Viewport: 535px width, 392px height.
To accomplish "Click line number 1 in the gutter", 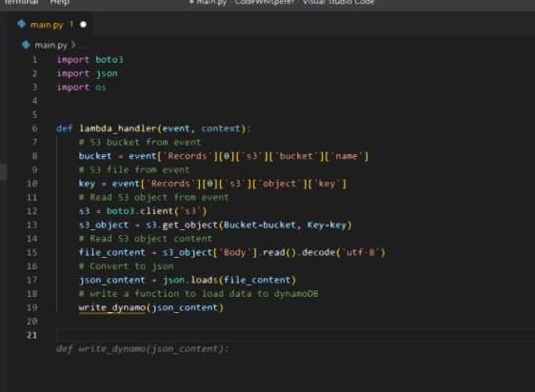I will 34,60.
